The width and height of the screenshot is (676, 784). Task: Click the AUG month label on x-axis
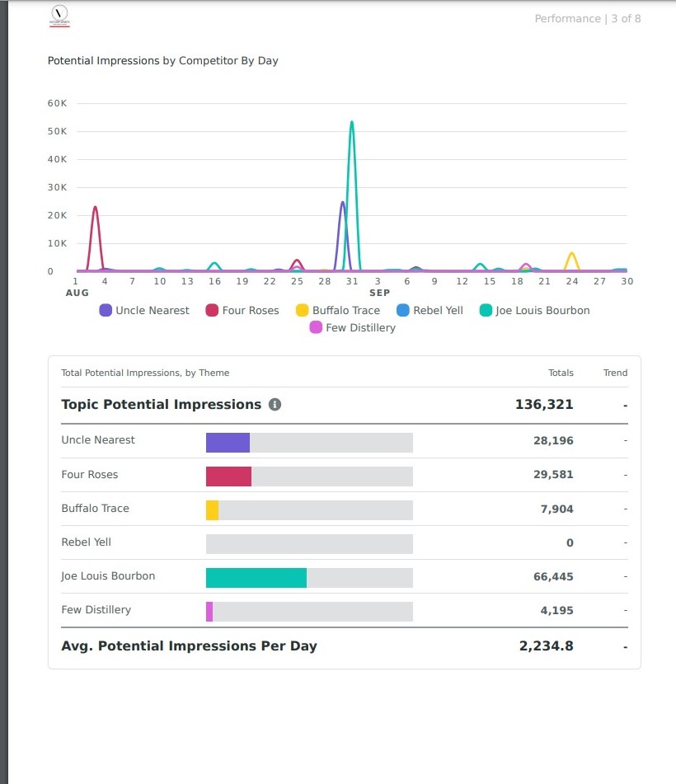click(x=77, y=293)
